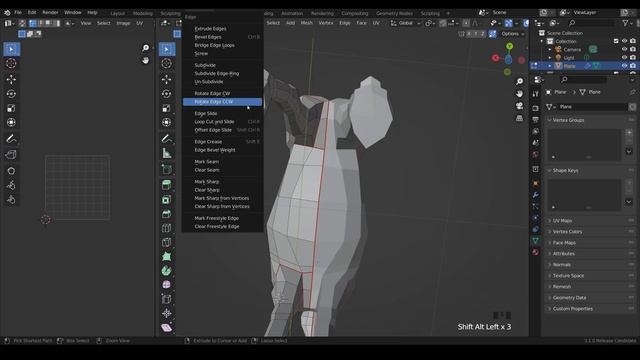The image size is (640, 360).
Task: Toggle Plane visibility eye in outliner
Action: point(624,66)
